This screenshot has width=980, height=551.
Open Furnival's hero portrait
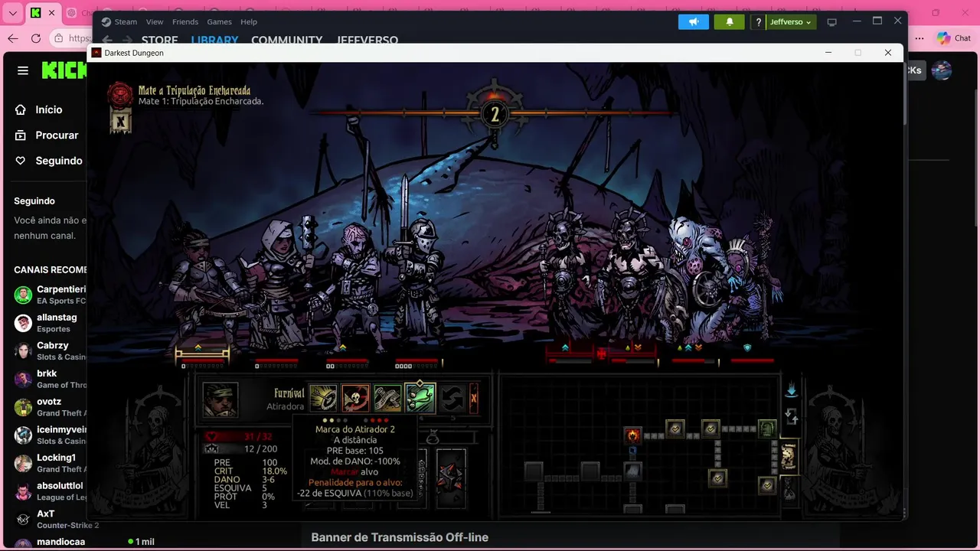click(x=220, y=399)
